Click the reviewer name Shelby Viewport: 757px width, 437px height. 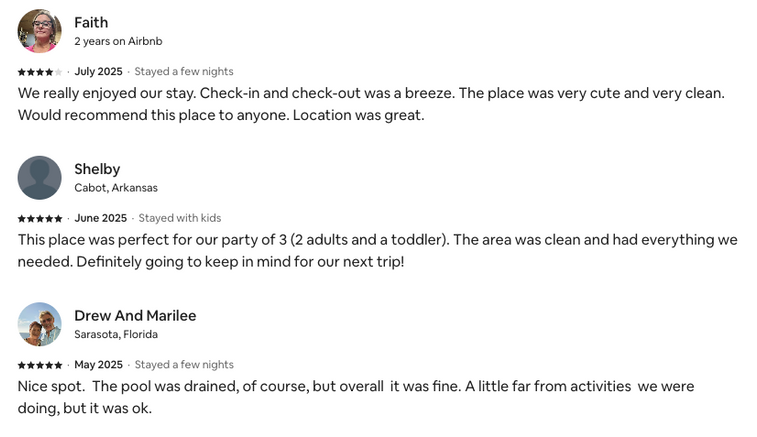(97, 169)
